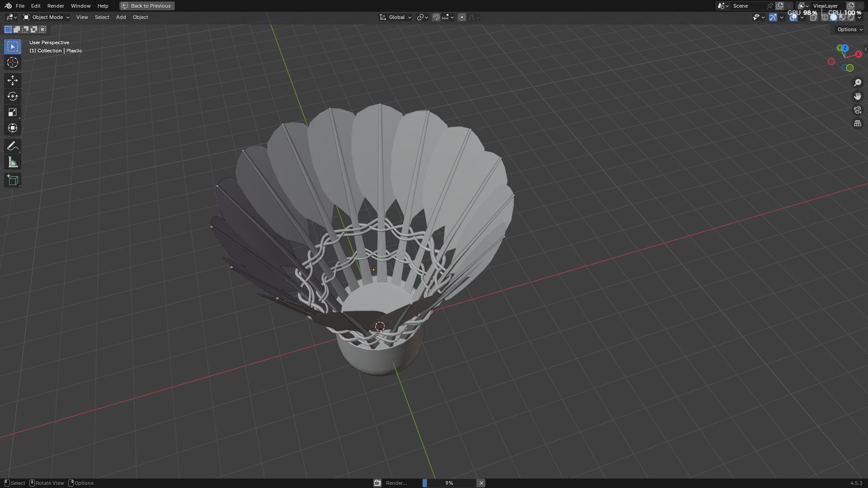Select the Select Box tool
Image resolution: width=868 pixels, height=488 pixels.
13,47
